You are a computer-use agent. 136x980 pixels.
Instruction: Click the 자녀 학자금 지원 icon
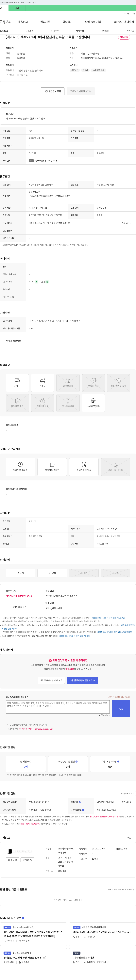click(x=119, y=383)
